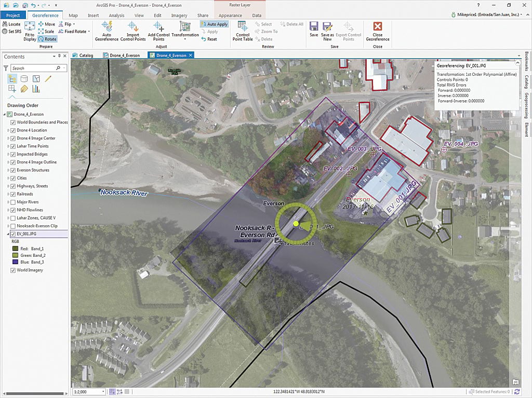This screenshot has height=398, width=532.
Task: Click Save as New
Action: pos(327,31)
